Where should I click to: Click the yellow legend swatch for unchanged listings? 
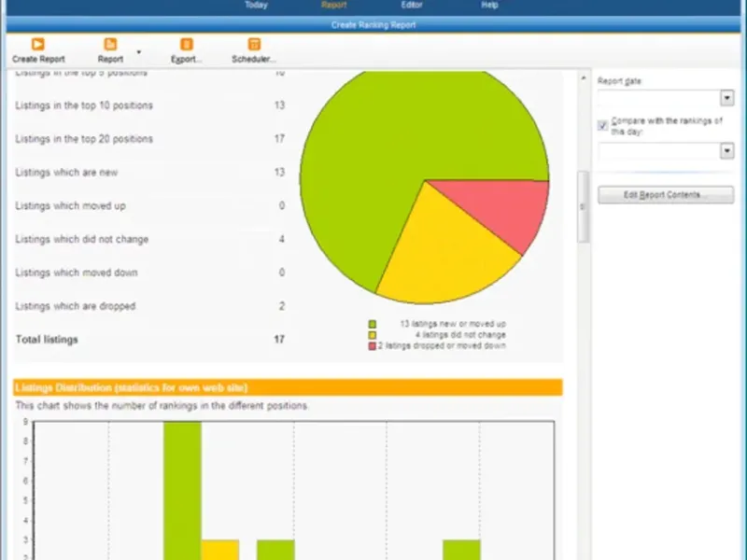(x=372, y=335)
